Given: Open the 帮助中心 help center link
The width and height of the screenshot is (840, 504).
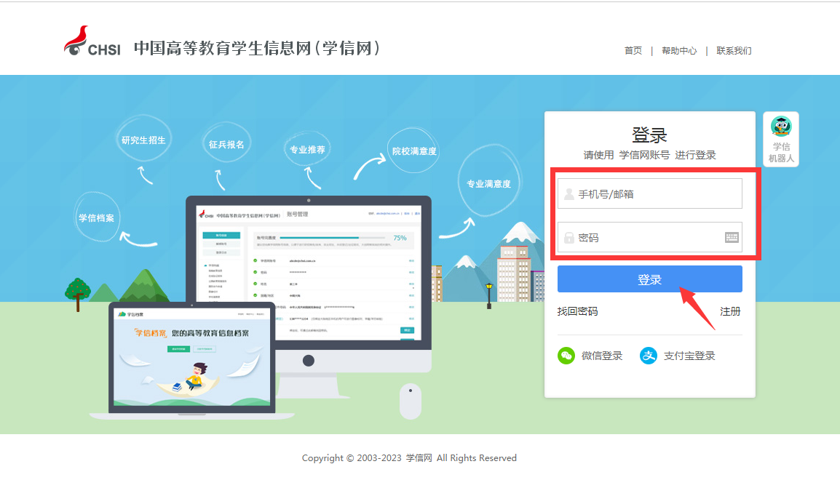Looking at the screenshot, I should [x=679, y=50].
